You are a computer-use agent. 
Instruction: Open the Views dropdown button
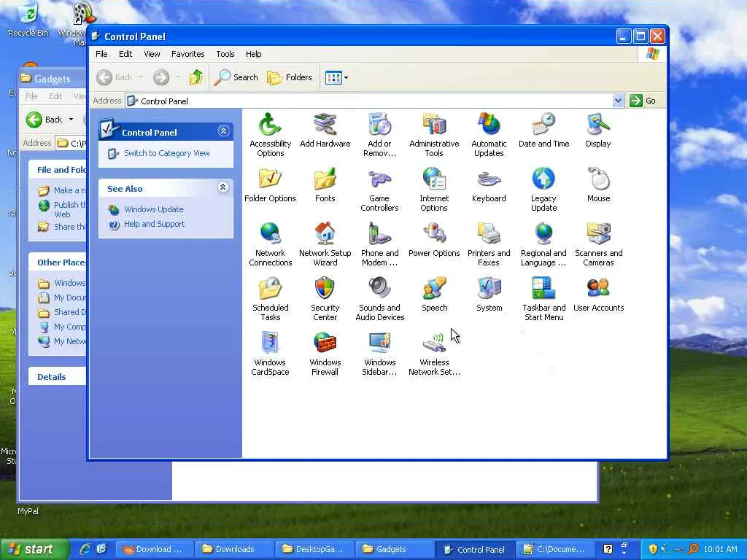(336, 77)
